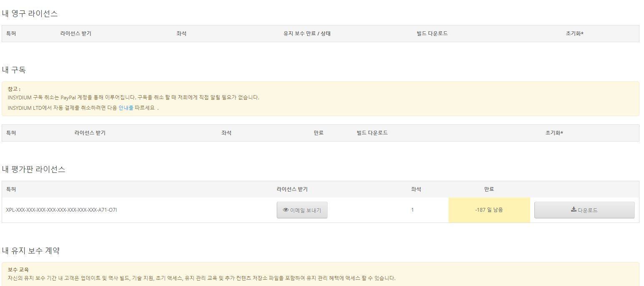Click the yellow -187 일 남음 expiry cell
Viewport: 644px width, 286px height.
pyautogui.click(x=489, y=210)
